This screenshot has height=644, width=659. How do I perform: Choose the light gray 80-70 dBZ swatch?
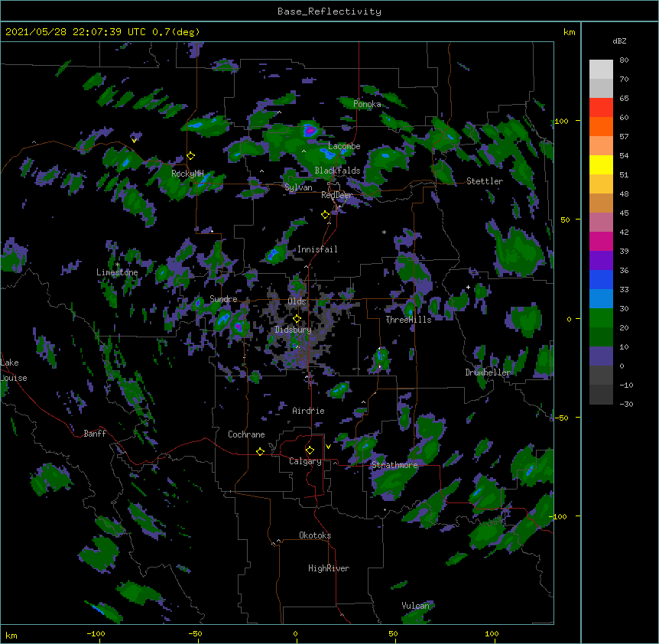[x=601, y=70]
